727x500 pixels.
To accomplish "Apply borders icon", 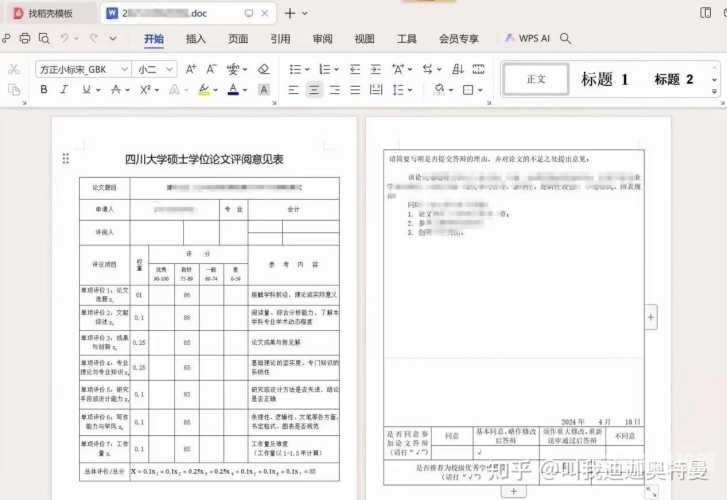I will 468,90.
